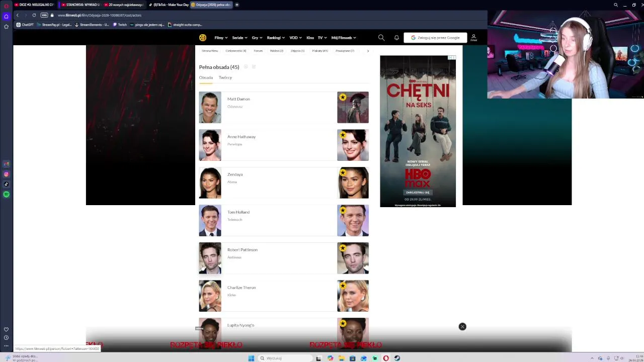The width and height of the screenshot is (644, 362).
Task: Go back with the browser back arrow
Action: (17, 15)
